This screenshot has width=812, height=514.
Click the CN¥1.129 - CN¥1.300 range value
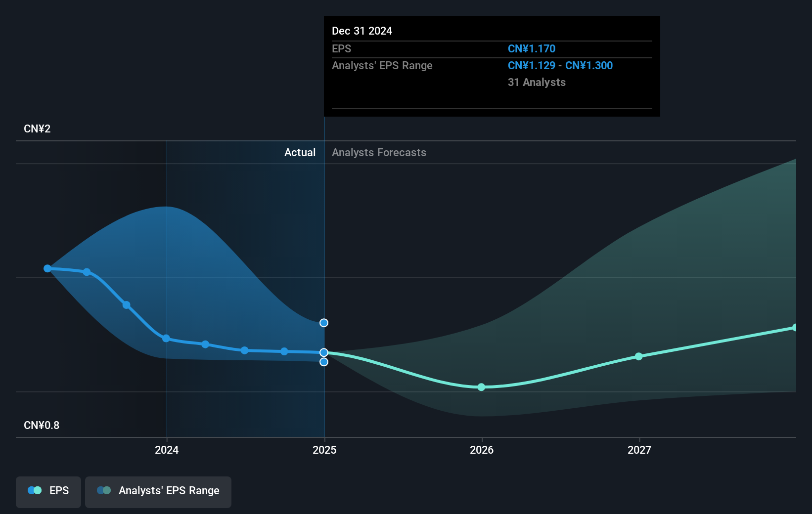point(560,66)
